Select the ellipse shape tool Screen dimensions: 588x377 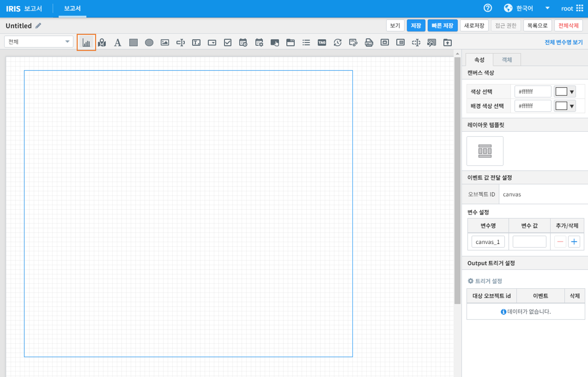[x=149, y=43]
